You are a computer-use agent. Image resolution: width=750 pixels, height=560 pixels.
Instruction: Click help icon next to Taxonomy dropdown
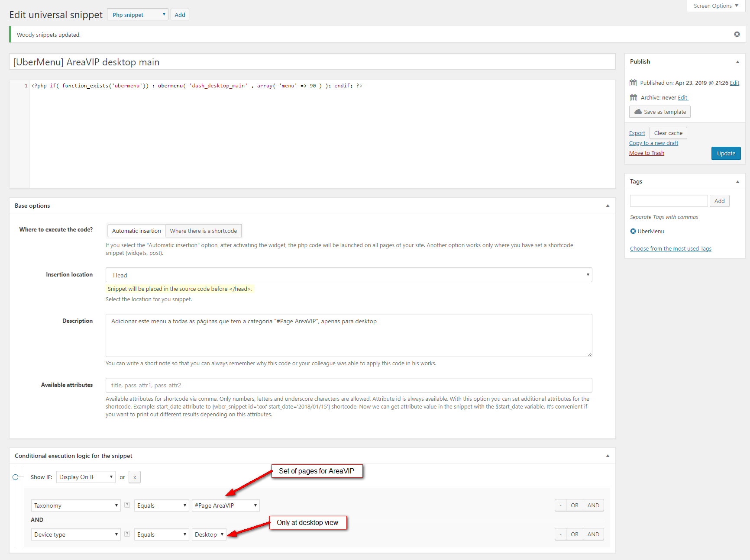point(127,505)
